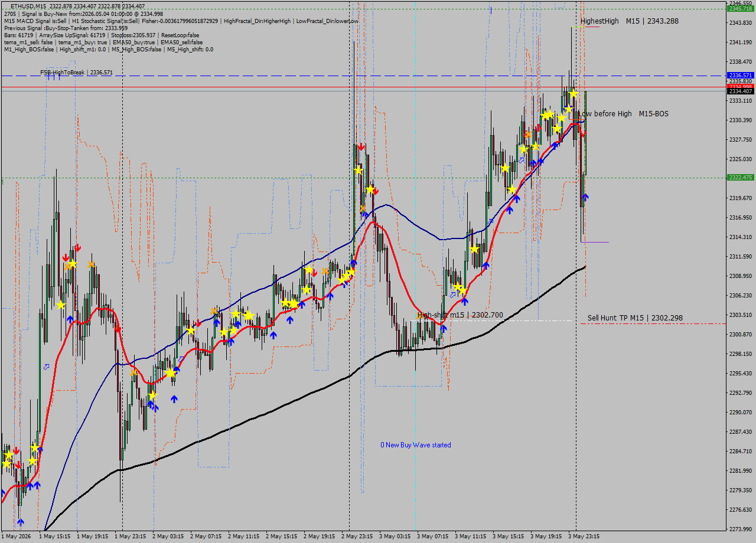This screenshot has width=756, height=543.
Task: Click the "3 May 11:15" time label
Action: click(x=471, y=537)
